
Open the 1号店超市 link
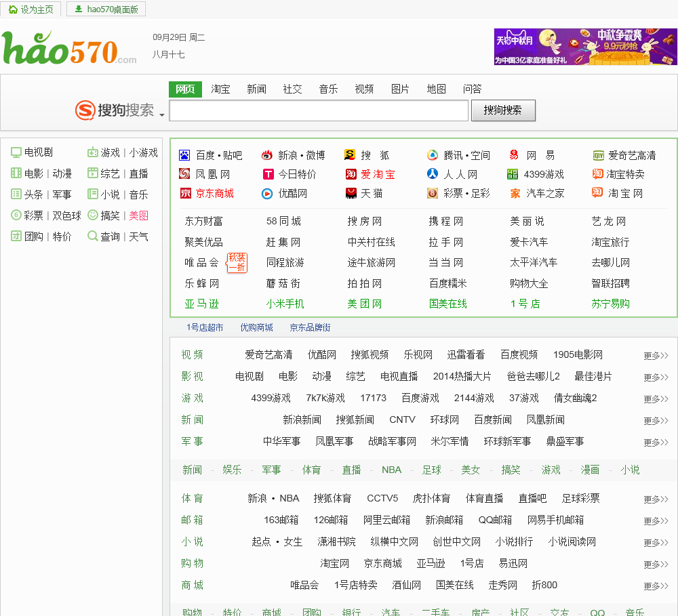pyautogui.click(x=205, y=328)
